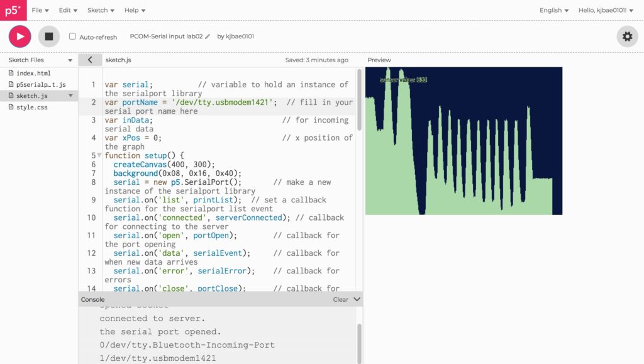This screenshot has height=364, width=644.
Task: Open the kjbae0101 author link
Action: tap(240, 36)
